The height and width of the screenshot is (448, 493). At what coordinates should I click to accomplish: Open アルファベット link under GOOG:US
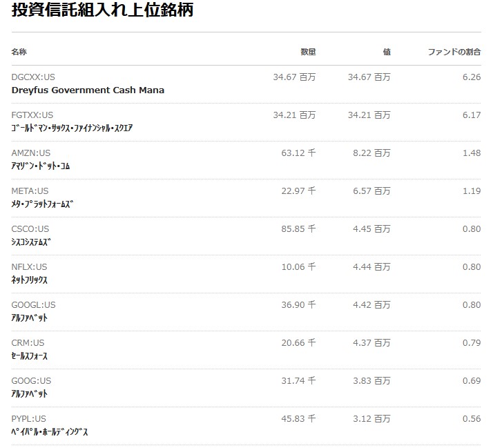pyautogui.click(x=29, y=393)
